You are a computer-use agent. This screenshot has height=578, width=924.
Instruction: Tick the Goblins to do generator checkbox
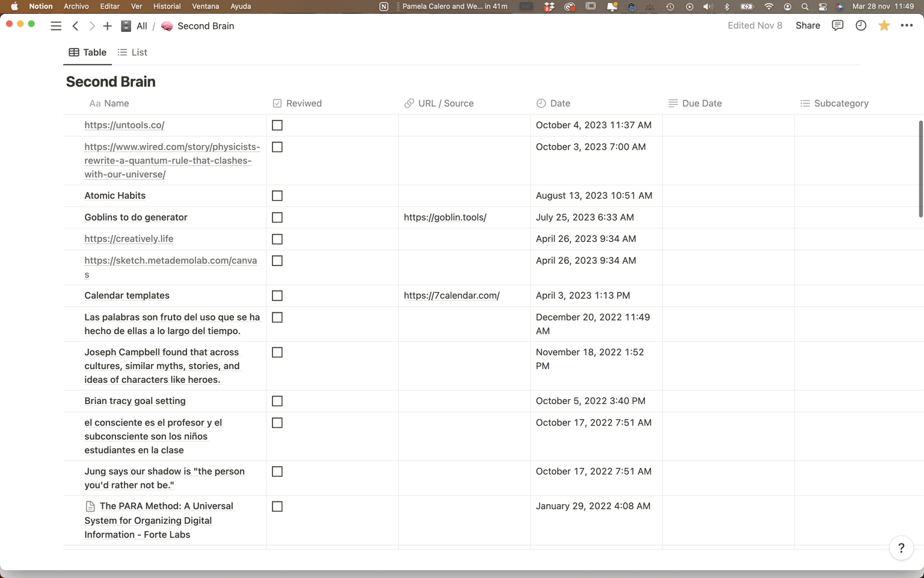(x=277, y=217)
